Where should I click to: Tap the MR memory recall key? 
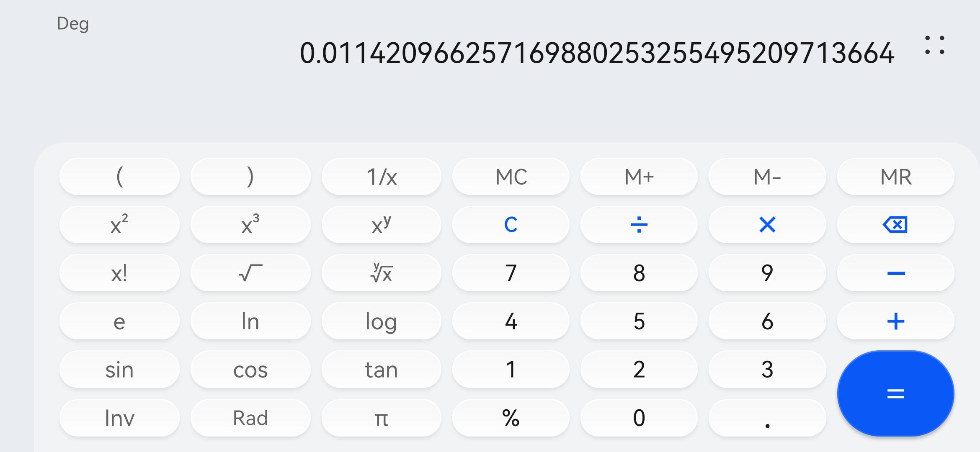(x=895, y=177)
